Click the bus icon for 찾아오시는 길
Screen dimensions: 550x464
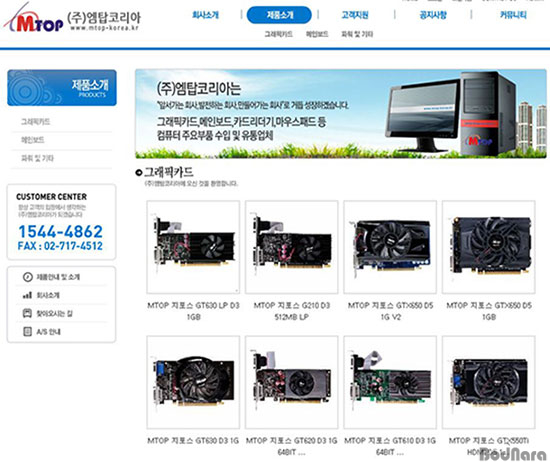click(x=27, y=313)
